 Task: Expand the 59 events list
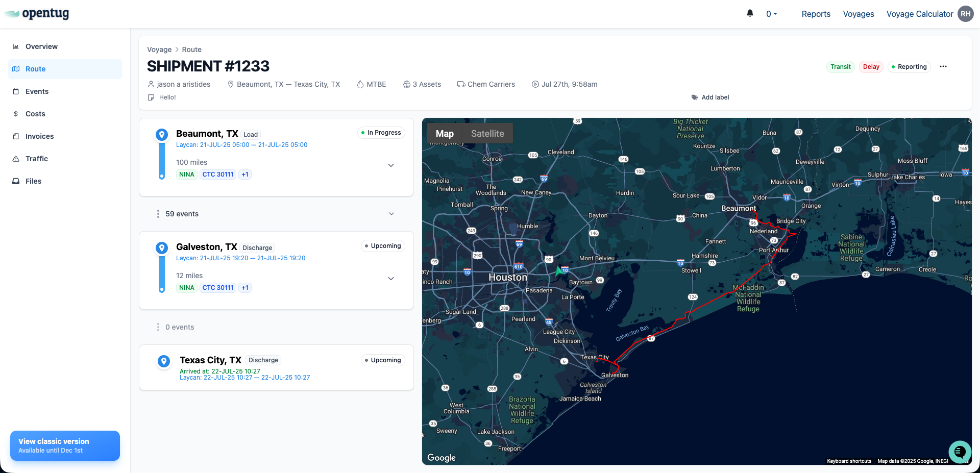(x=391, y=214)
